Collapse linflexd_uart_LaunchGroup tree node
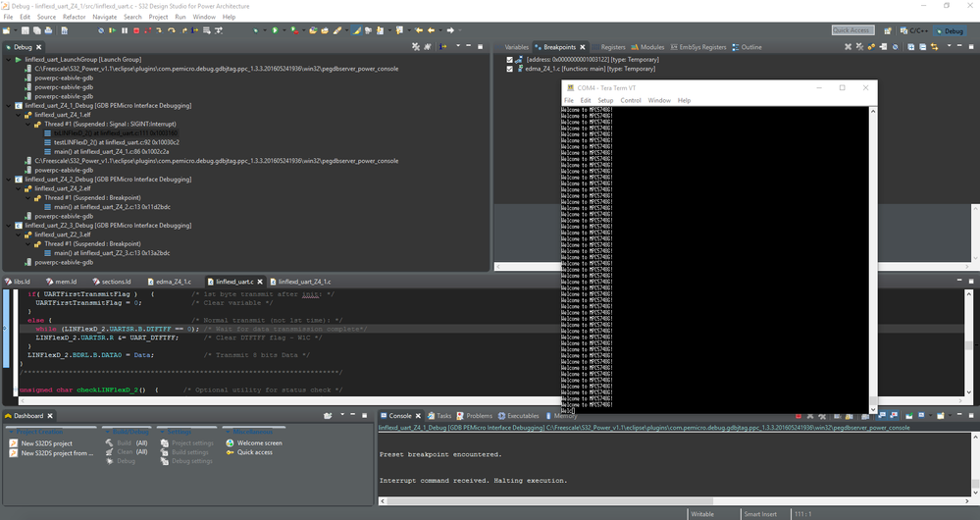This screenshot has height=520, width=980. pos(9,60)
